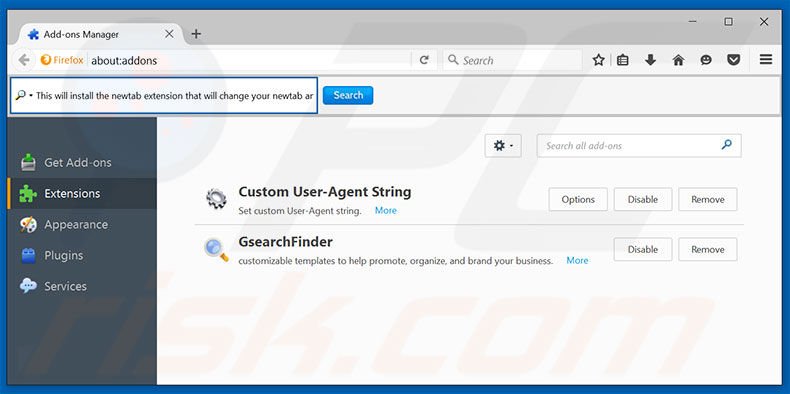Image resolution: width=790 pixels, height=394 pixels.
Task: Click the Firefox identity icon
Action: (x=62, y=60)
